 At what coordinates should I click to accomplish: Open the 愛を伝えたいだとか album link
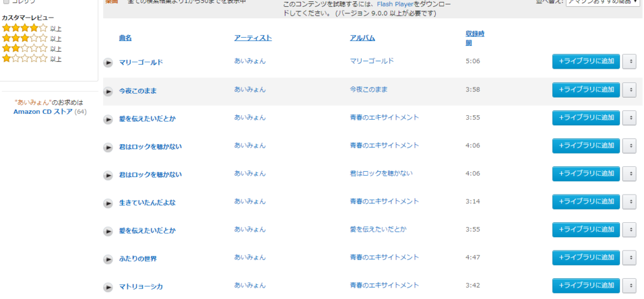(378, 229)
